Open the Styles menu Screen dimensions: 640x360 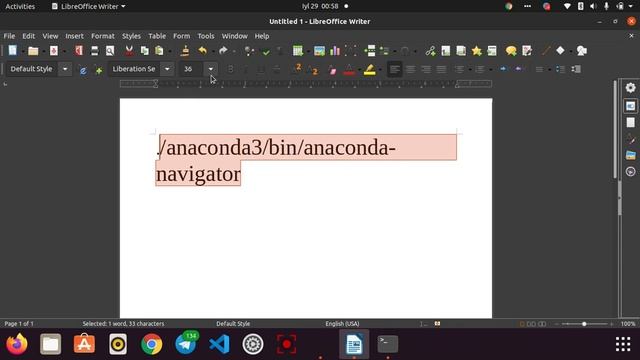tap(131, 36)
